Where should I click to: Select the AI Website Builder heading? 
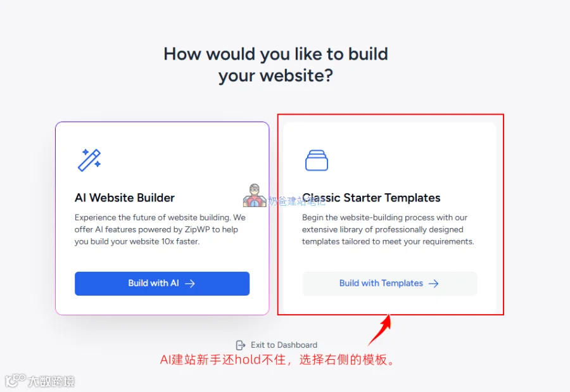tap(125, 198)
